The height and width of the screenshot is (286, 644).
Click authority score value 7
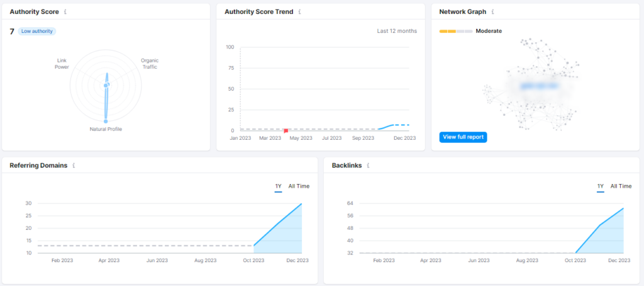click(x=12, y=31)
